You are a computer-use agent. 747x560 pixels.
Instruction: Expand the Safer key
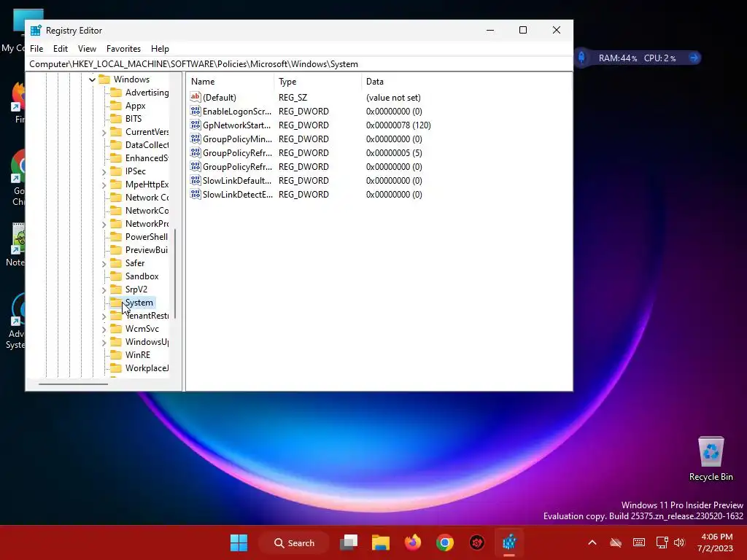click(104, 263)
